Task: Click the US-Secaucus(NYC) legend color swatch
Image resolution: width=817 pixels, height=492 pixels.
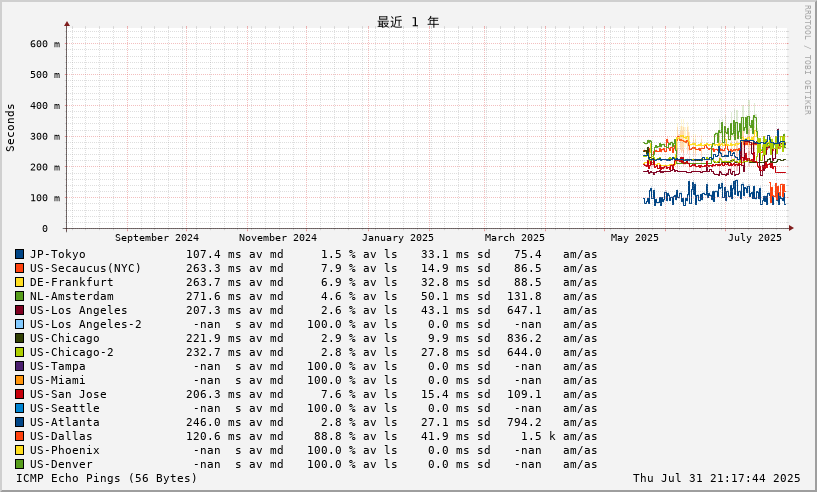Action: (19, 268)
